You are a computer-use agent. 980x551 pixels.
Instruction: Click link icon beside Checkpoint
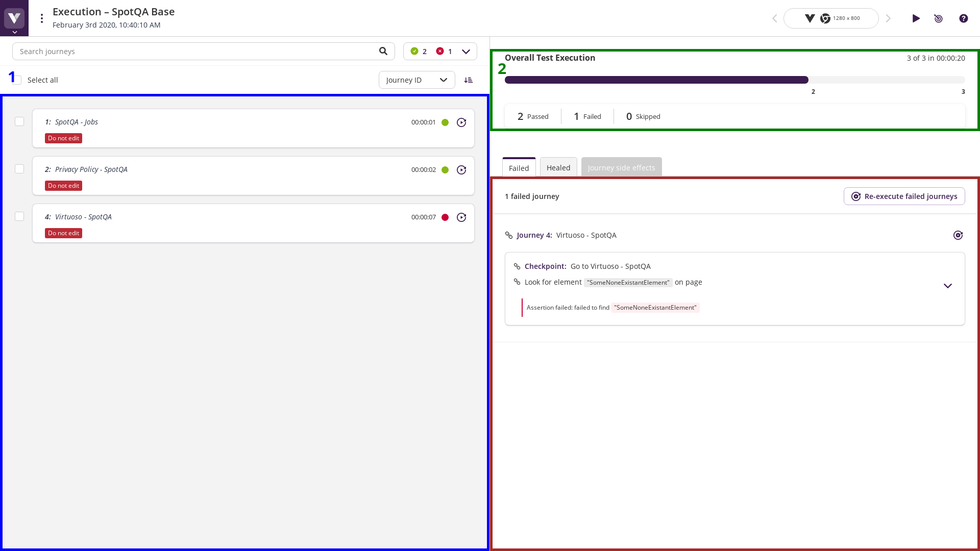tap(517, 266)
